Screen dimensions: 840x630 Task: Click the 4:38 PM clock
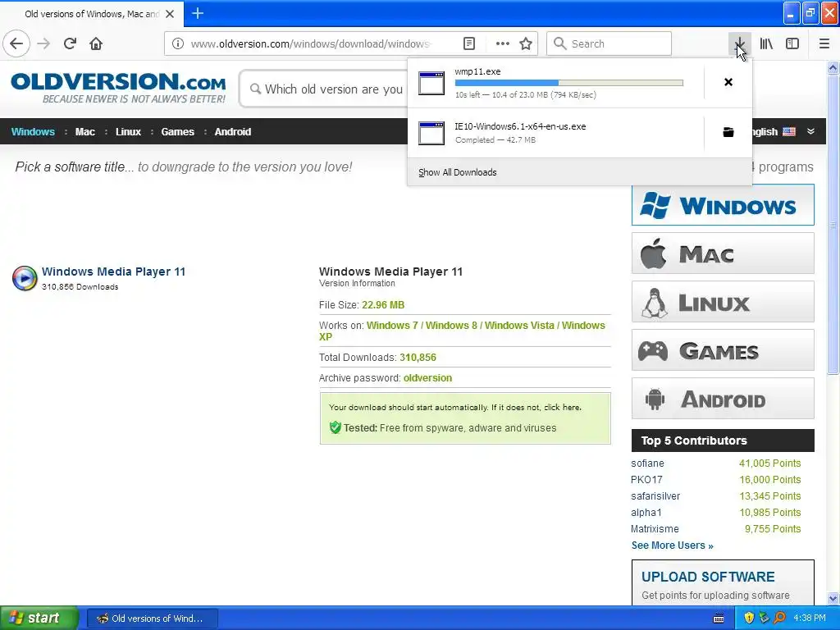pos(810,619)
